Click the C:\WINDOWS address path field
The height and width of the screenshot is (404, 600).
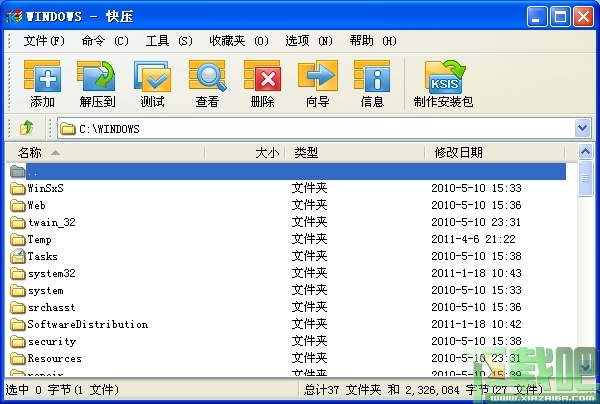click(324, 128)
